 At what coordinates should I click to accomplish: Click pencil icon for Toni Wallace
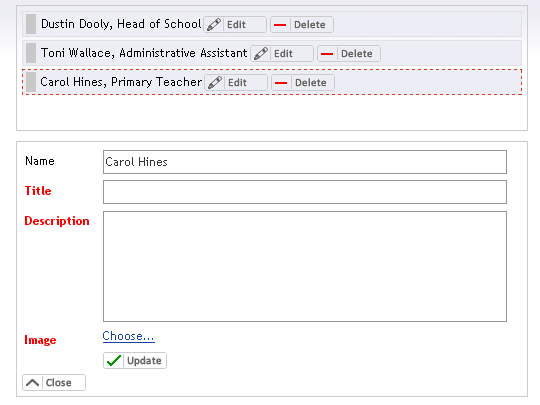tap(261, 53)
